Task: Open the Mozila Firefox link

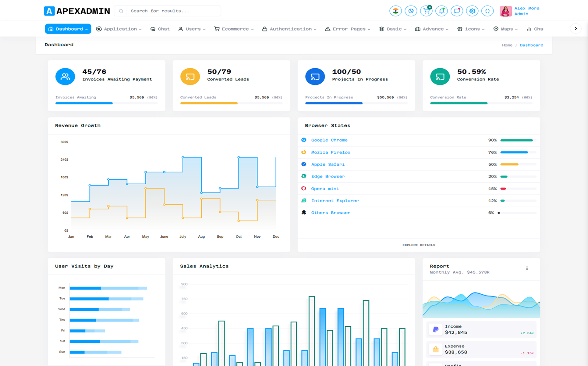Action: pos(331,152)
